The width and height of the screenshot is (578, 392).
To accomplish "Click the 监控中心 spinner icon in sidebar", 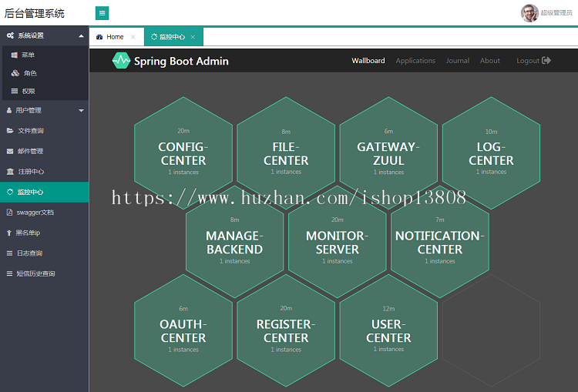I will pos(10,192).
